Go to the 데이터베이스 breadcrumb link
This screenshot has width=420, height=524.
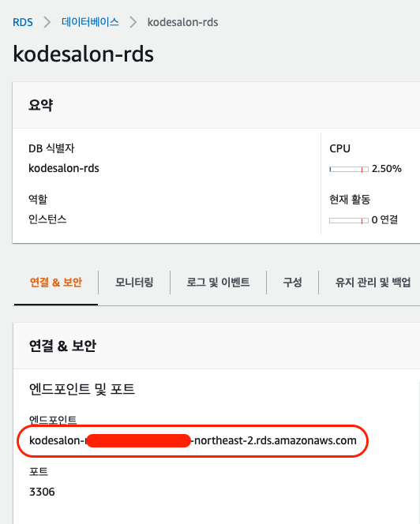point(90,22)
